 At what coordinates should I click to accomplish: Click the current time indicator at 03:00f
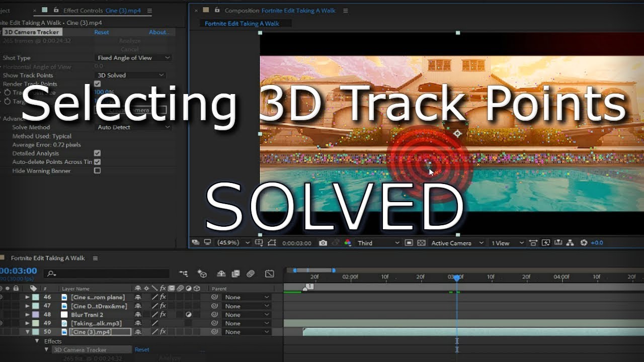[x=456, y=278]
